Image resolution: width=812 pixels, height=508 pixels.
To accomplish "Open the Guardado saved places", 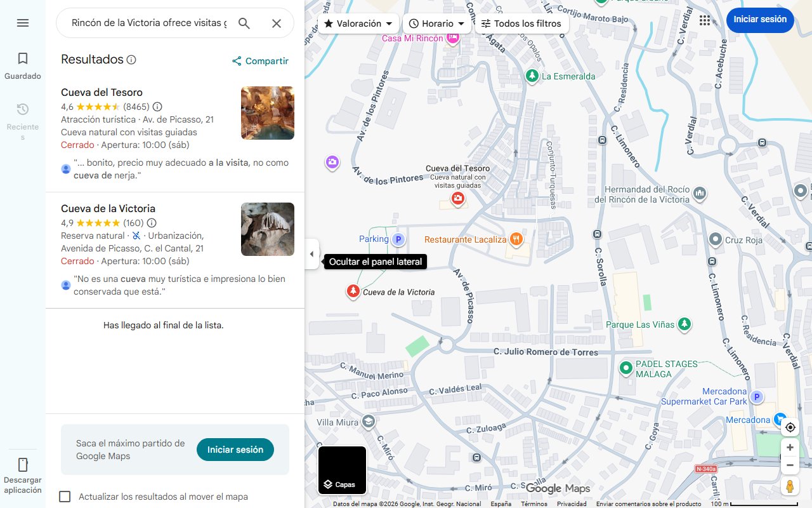I will click(x=23, y=66).
